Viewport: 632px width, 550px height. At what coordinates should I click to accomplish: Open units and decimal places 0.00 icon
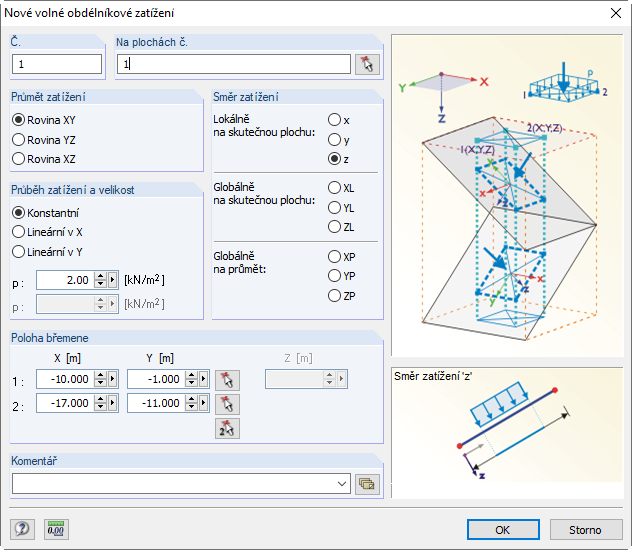pos(56,529)
